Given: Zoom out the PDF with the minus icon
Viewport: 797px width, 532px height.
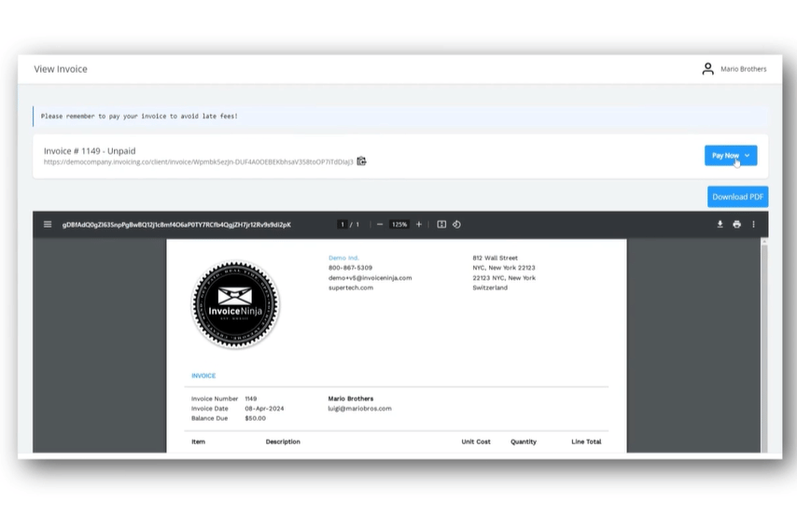Looking at the screenshot, I should (x=380, y=224).
